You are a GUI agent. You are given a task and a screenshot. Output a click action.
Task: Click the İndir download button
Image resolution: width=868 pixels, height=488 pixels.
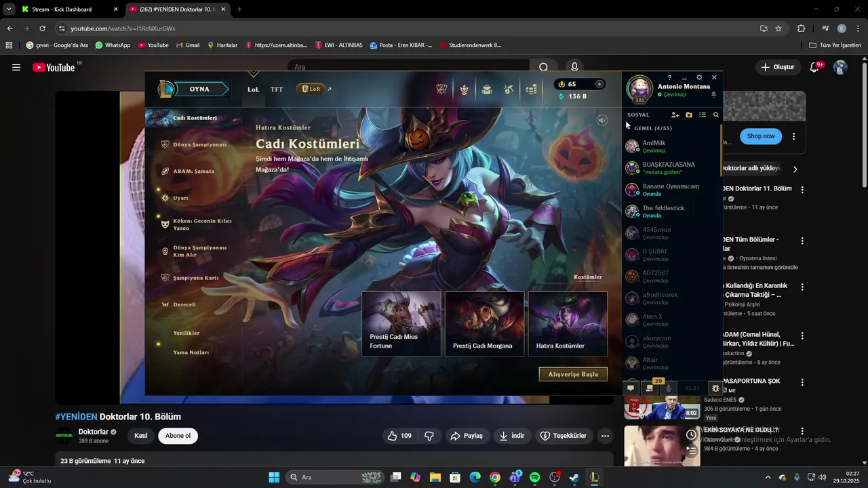tap(512, 436)
